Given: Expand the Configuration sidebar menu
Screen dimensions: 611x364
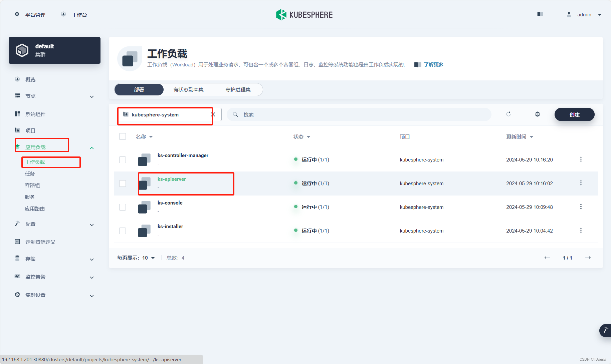Looking at the screenshot, I should tap(92, 225).
